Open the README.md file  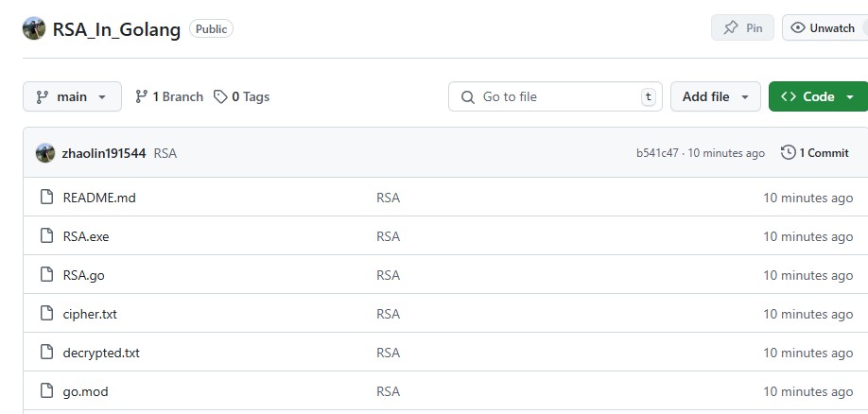(99, 198)
